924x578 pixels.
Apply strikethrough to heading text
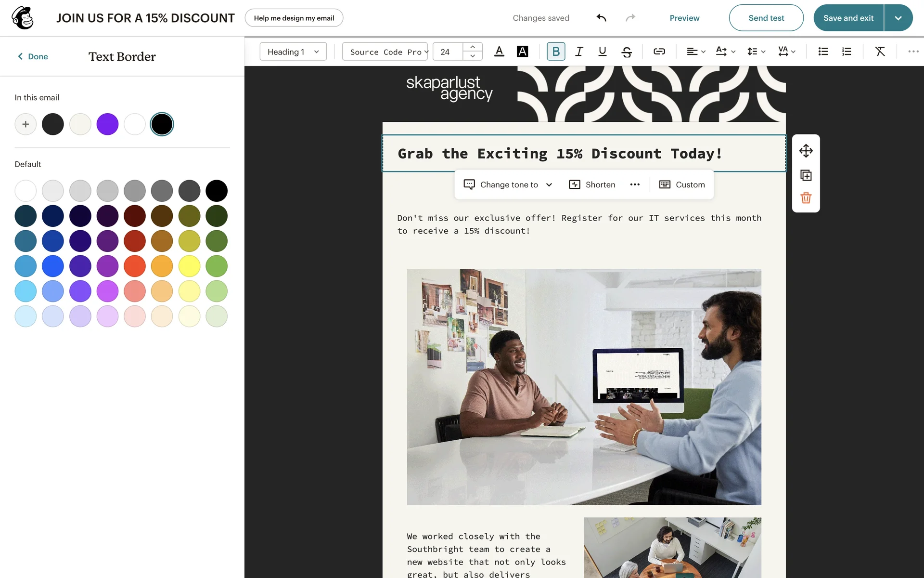click(x=626, y=52)
